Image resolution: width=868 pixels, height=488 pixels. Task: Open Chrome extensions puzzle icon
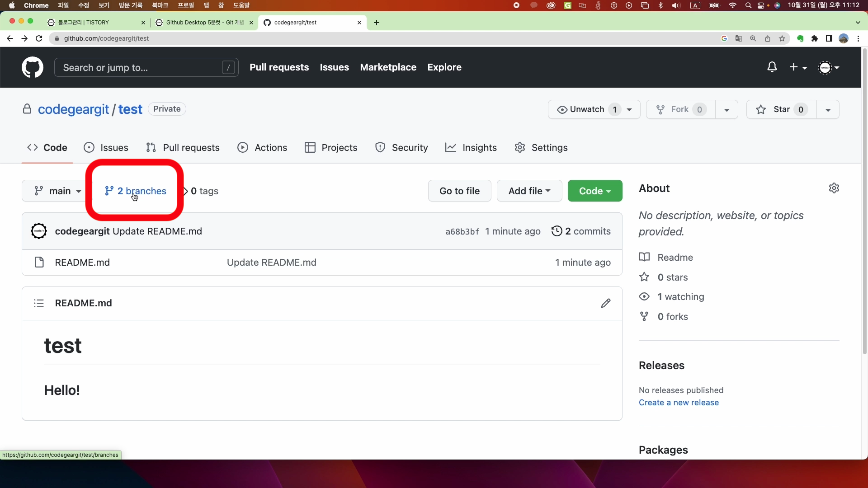(815, 38)
